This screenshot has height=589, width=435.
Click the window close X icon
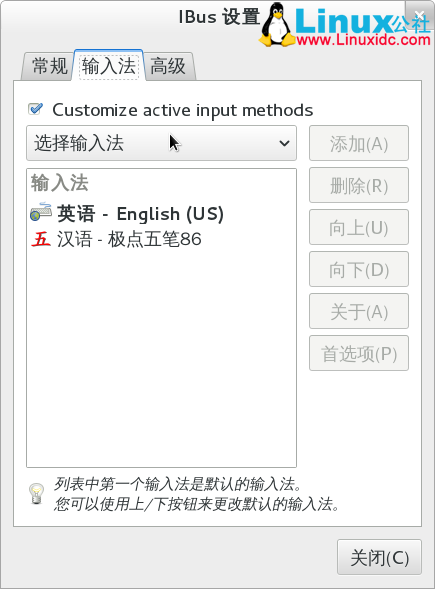[419, 15]
